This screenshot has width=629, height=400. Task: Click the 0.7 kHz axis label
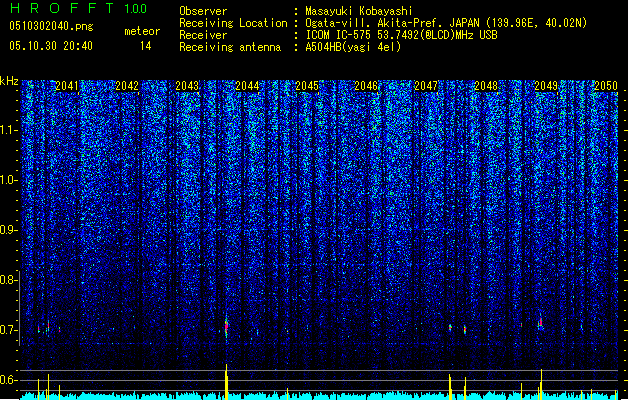coord(8,330)
